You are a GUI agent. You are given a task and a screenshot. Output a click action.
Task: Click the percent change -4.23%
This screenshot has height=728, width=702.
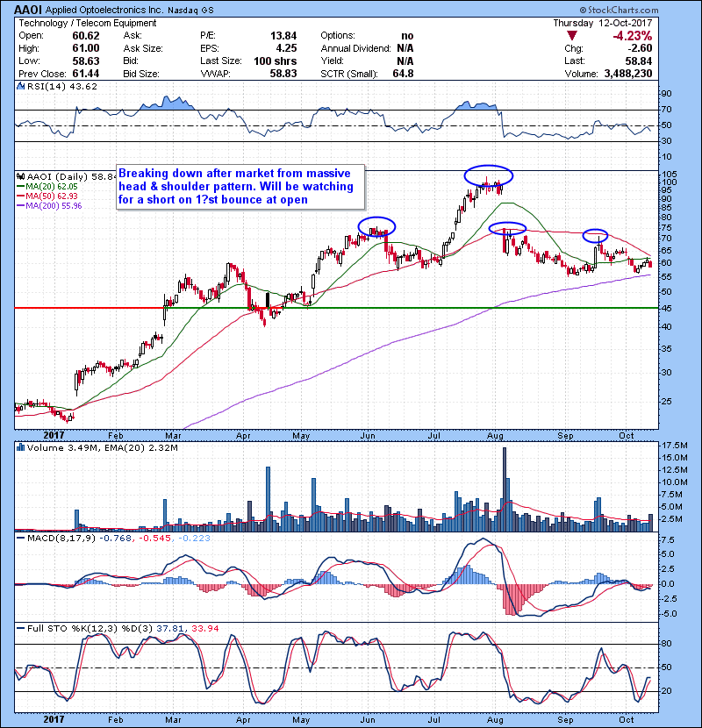point(633,36)
